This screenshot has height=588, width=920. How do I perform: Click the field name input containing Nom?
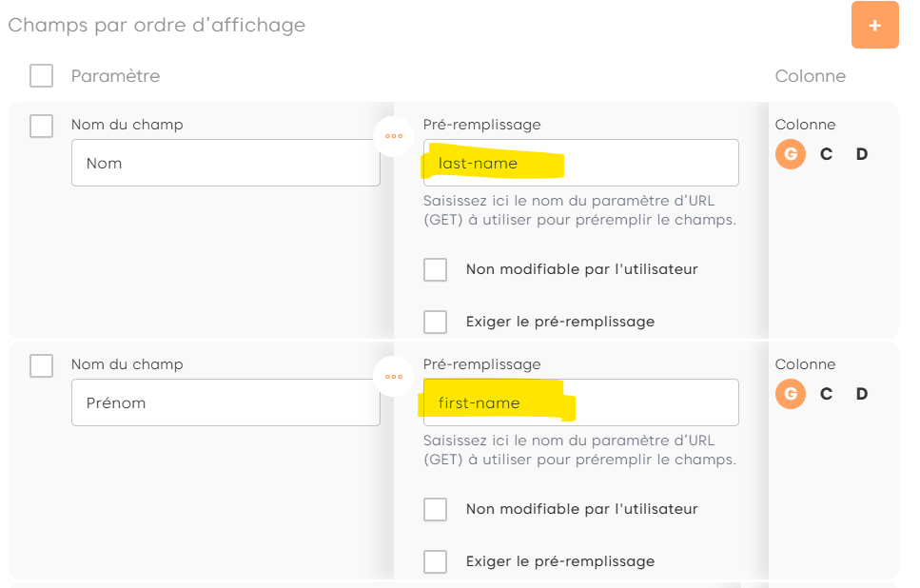[225, 164]
